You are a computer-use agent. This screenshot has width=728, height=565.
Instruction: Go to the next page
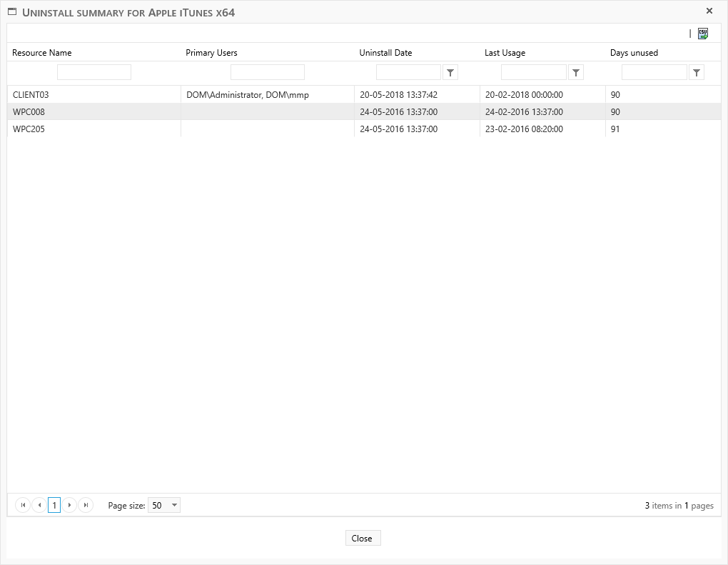tap(69, 505)
